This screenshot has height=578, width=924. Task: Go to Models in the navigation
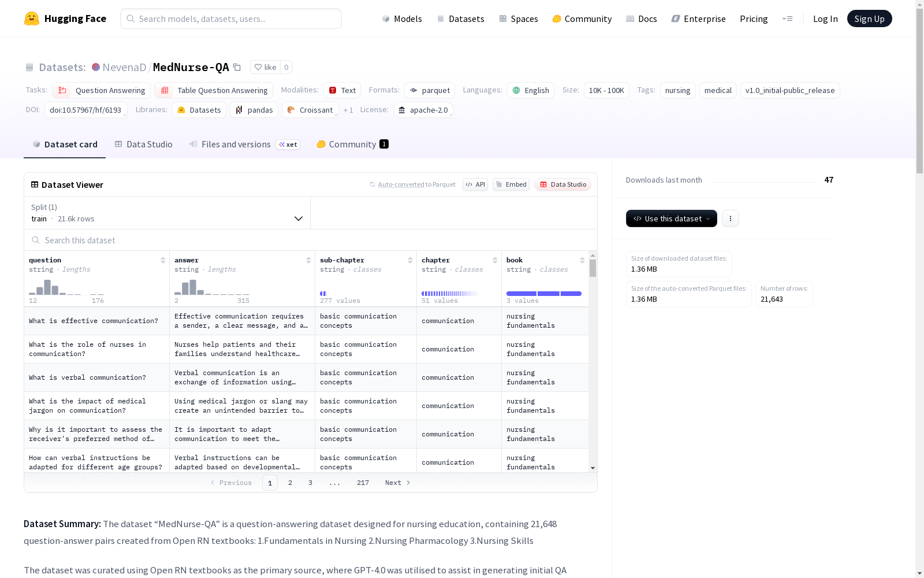pyautogui.click(x=402, y=18)
